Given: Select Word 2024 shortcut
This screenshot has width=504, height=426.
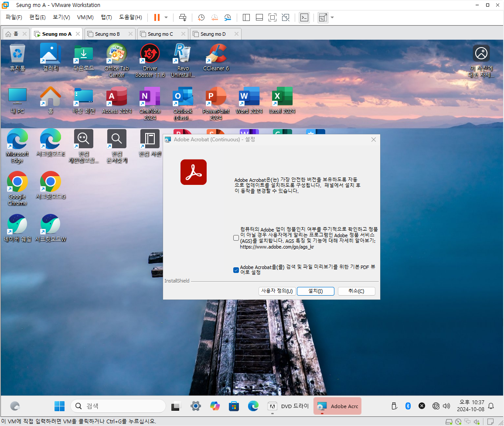Looking at the screenshot, I should tap(249, 100).
